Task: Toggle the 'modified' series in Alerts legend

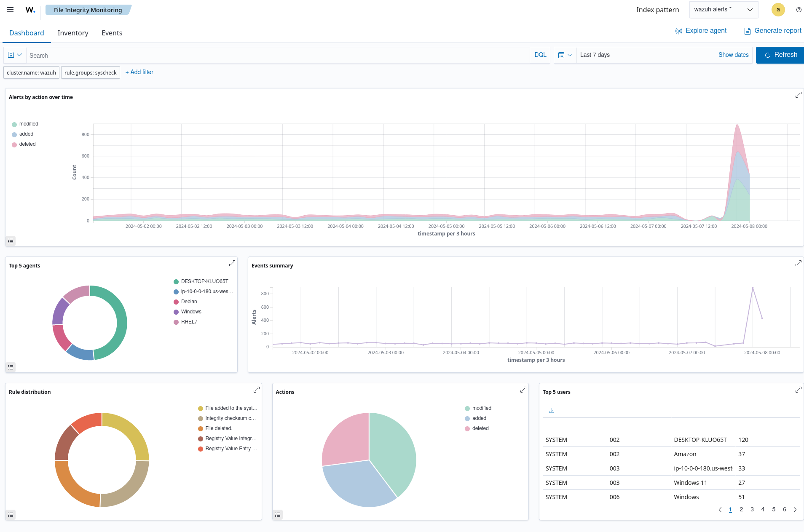Action: (29, 124)
